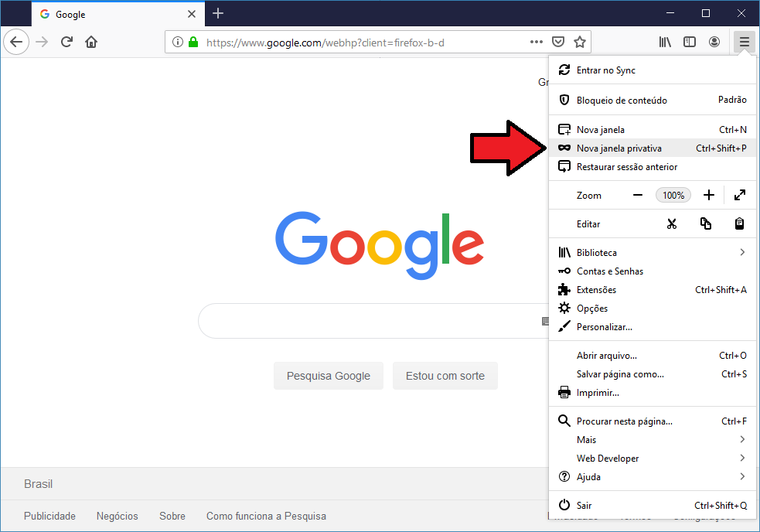
Task: Open a new tab with plus button
Action: point(218,14)
